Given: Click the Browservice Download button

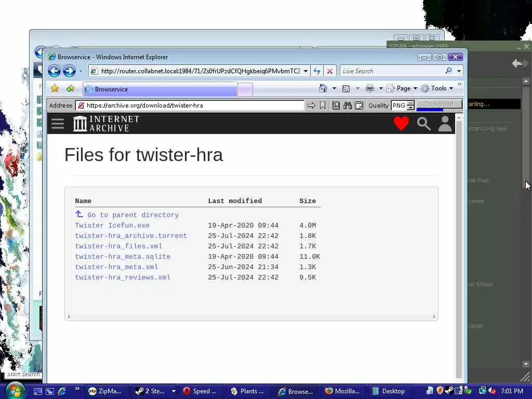Looking at the screenshot, I should pos(439,104).
